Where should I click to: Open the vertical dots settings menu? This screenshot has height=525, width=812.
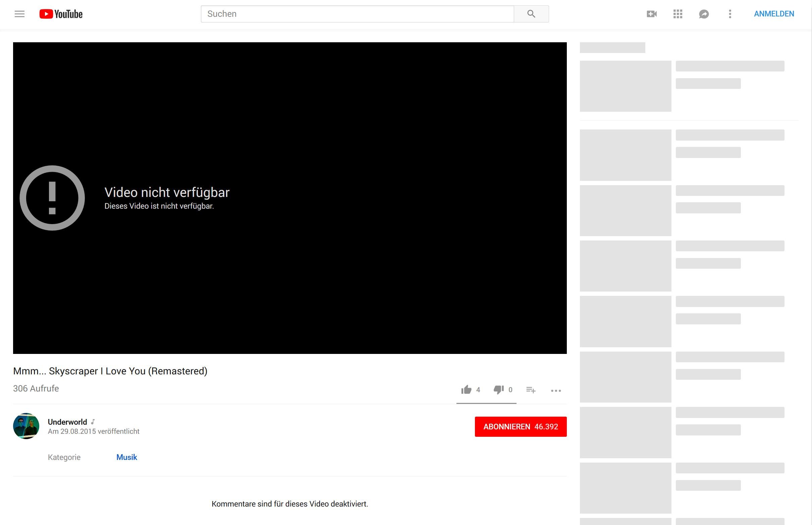pyautogui.click(x=729, y=14)
